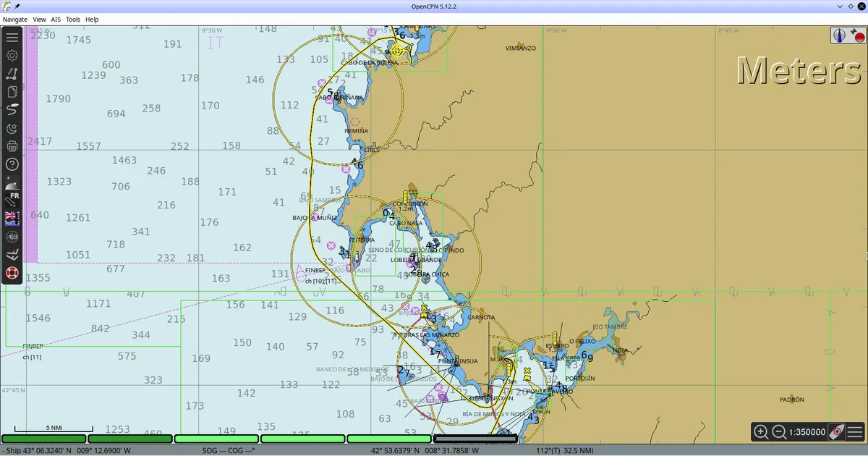Click the zoom out magnifier button
Screen dimensions: 868x456
[779, 432]
